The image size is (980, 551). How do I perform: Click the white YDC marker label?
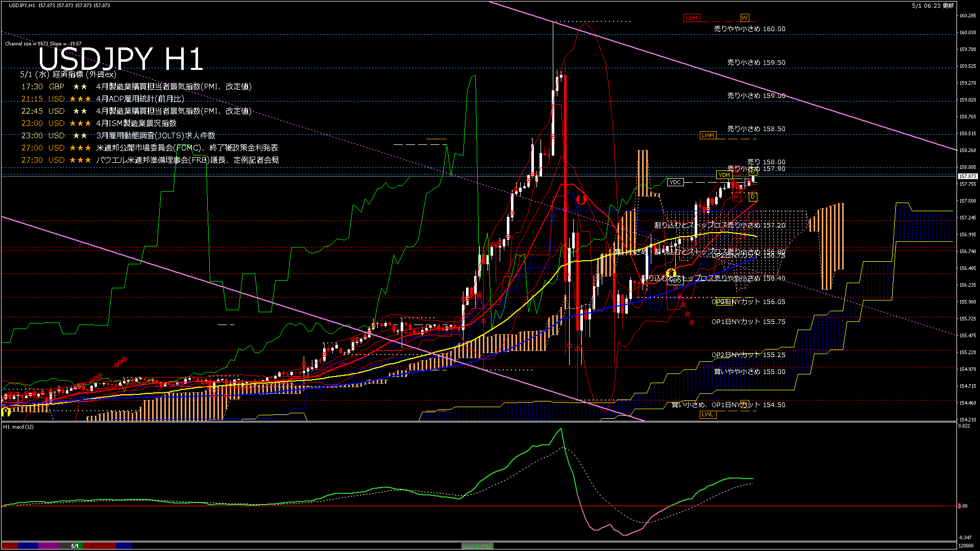click(x=675, y=182)
